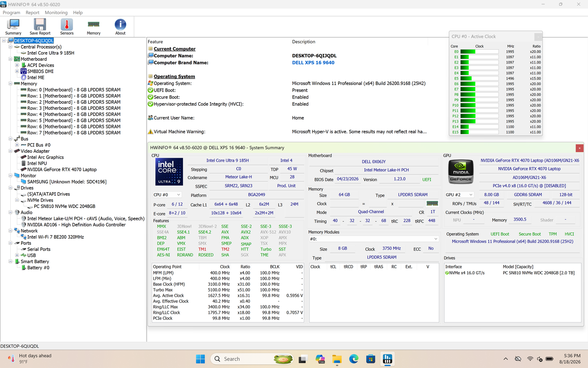Image resolution: width=588 pixels, height=368 pixels.
Task: Select the Intel NPU tree item
Action: [37, 163]
